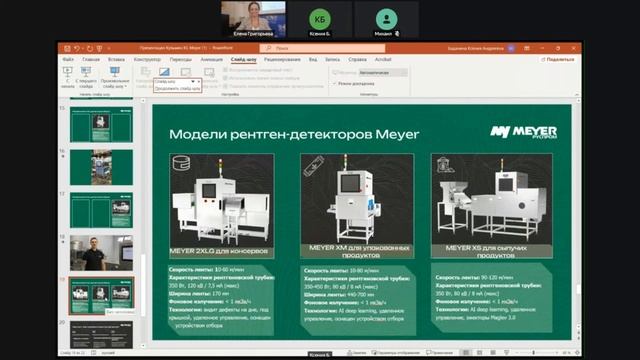Viewport: 640px width, 360px height.
Task: Toggle the second checkbox in Настройка group
Action: [225, 78]
